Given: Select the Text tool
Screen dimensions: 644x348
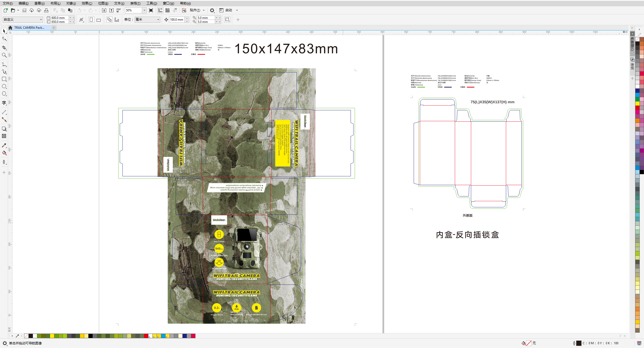Looking at the screenshot, I should click(4, 102).
